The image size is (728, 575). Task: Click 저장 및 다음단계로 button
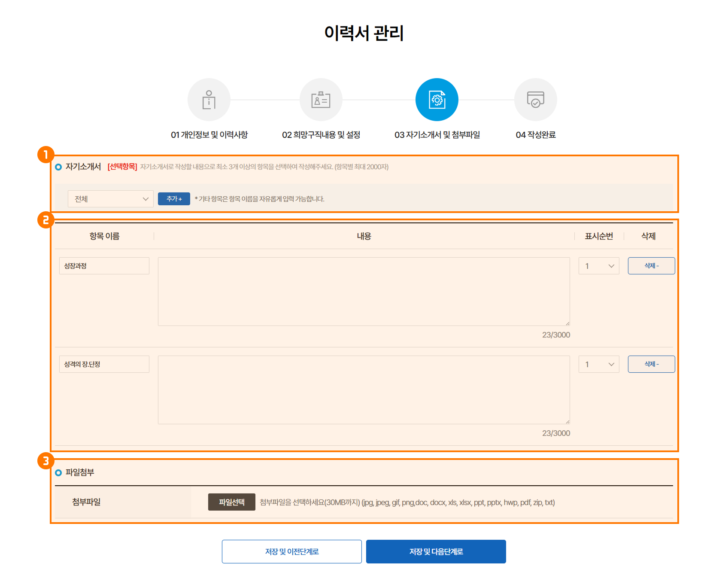pyautogui.click(x=436, y=551)
